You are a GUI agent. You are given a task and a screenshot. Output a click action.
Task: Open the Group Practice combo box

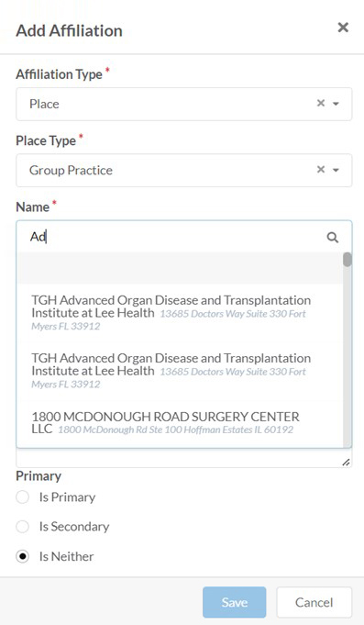pyautogui.click(x=184, y=170)
